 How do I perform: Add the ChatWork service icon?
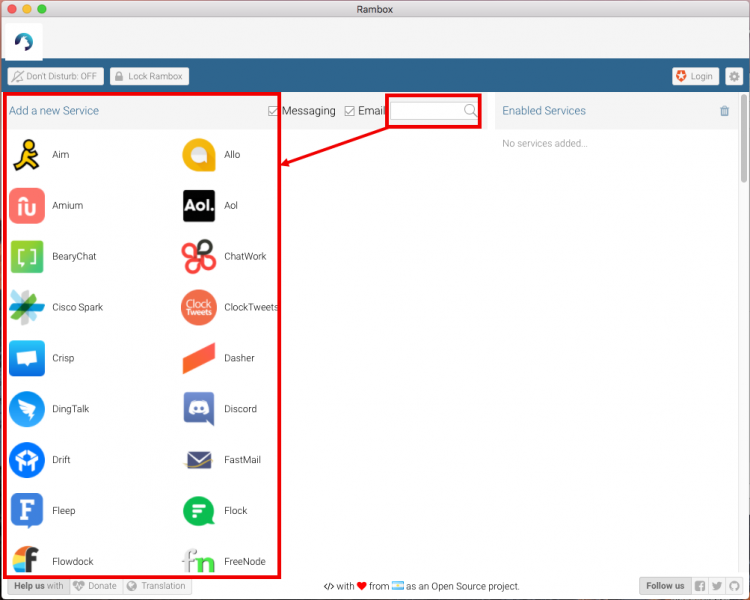pyautogui.click(x=199, y=256)
